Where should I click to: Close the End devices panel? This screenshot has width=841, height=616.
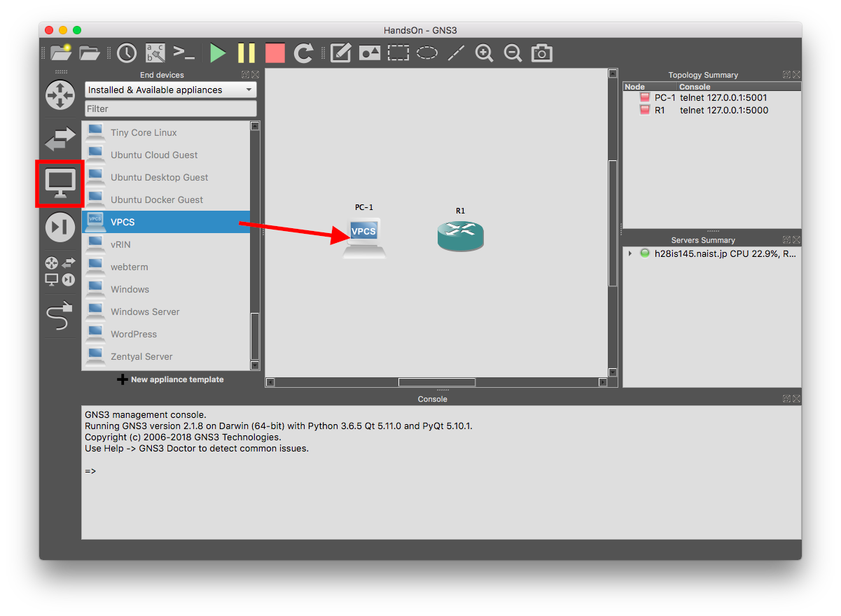(255, 75)
